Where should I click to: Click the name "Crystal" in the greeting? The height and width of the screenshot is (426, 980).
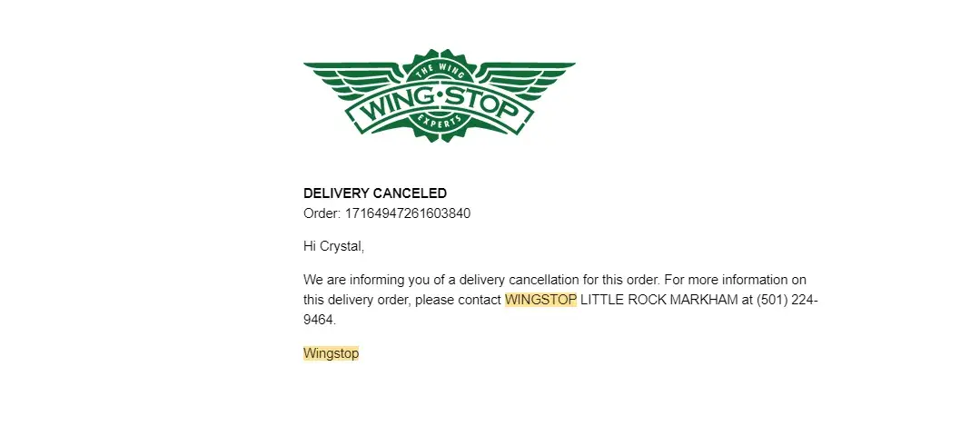tap(341, 246)
